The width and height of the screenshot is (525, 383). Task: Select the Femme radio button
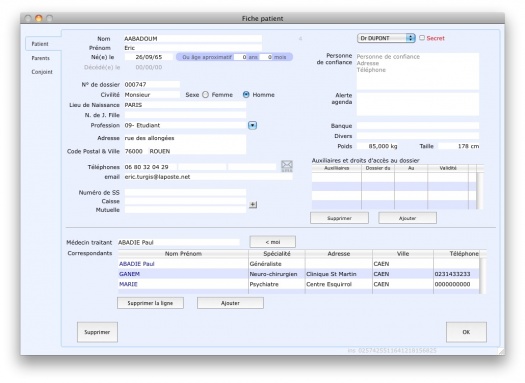click(x=206, y=95)
